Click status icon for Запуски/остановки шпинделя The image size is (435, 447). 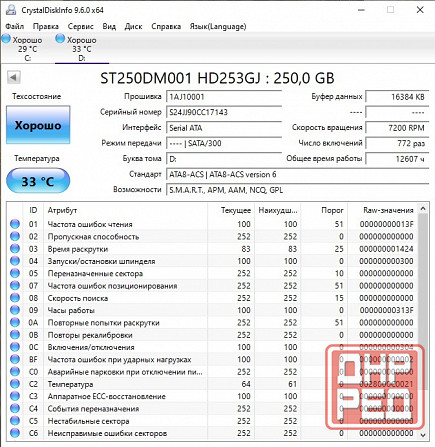click(15, 261)
